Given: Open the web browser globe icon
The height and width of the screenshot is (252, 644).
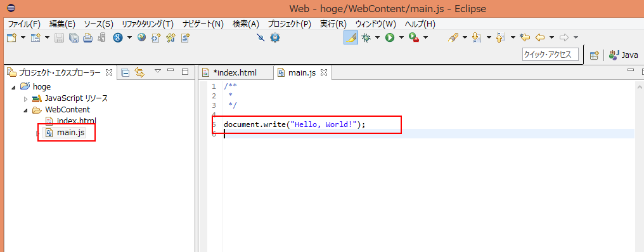Looking at the screenshot, I should [x=142, y=37].
